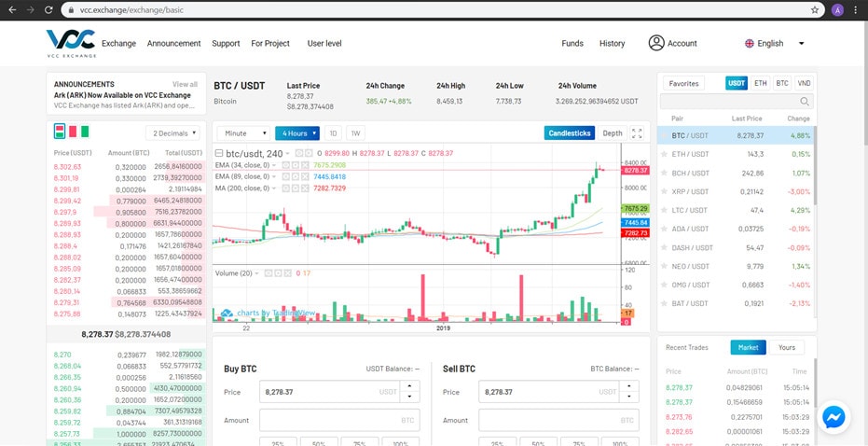Hide the MA 200 indicator line

(x=285, y=188)
